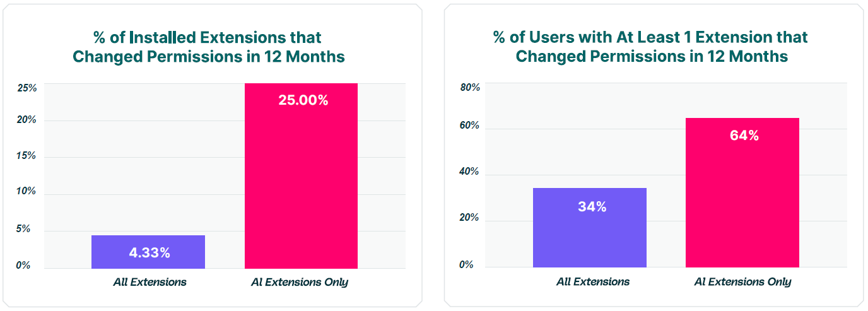Click right chart's "All Extensions" axis label

pyautogui.click(x=592, y=282)
